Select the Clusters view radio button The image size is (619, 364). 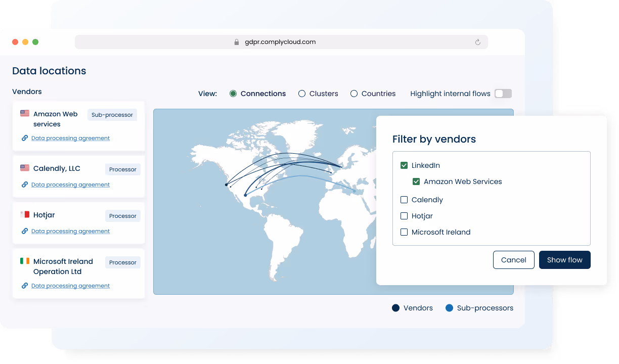pos(302,94)
